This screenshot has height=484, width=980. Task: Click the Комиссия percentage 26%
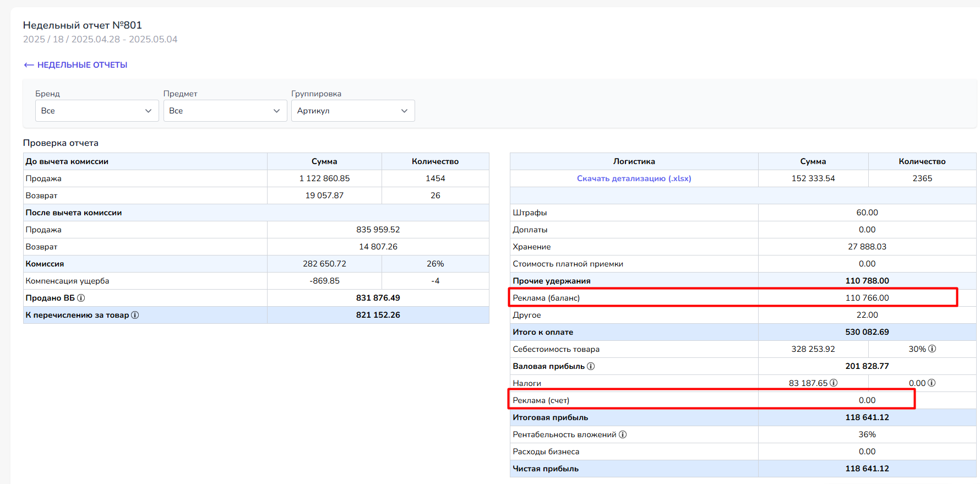435,264
